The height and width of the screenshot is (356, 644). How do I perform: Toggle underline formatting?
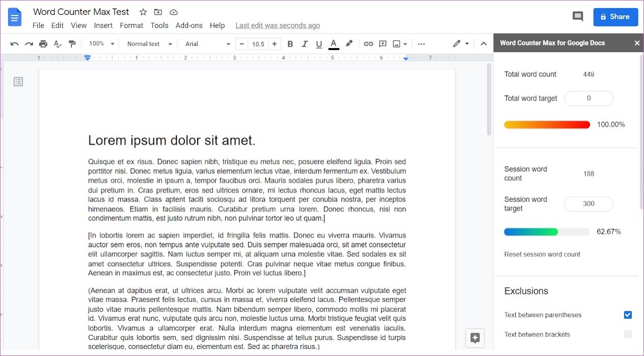pos(319,44)
